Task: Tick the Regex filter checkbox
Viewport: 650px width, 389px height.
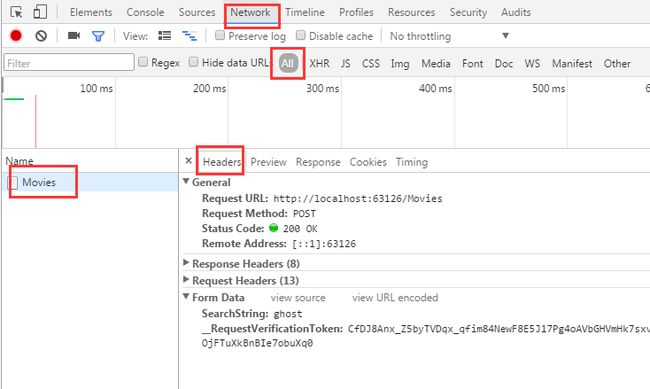Action: 143,62
